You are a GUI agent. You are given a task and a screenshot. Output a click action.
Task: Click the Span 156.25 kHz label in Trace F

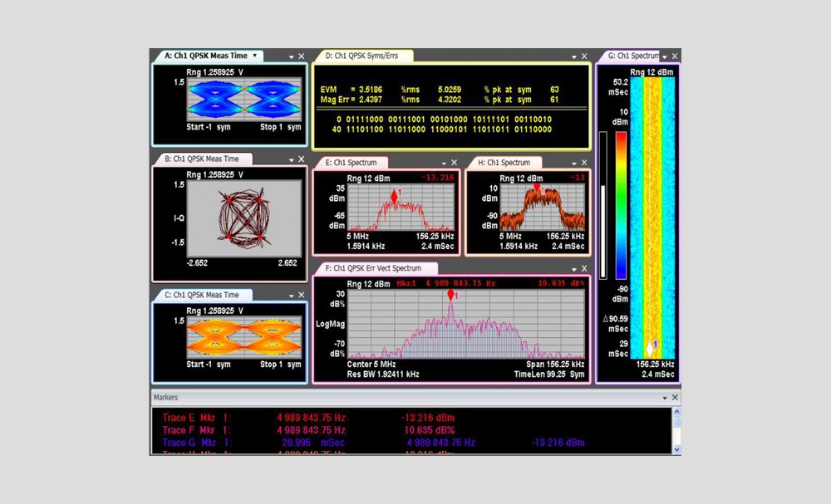tap(555, 365)
